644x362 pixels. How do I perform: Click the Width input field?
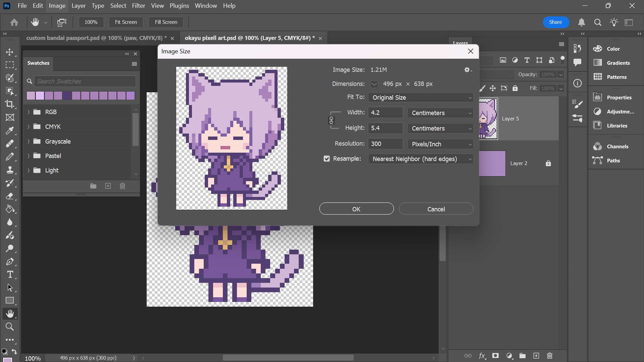(385, 113)
